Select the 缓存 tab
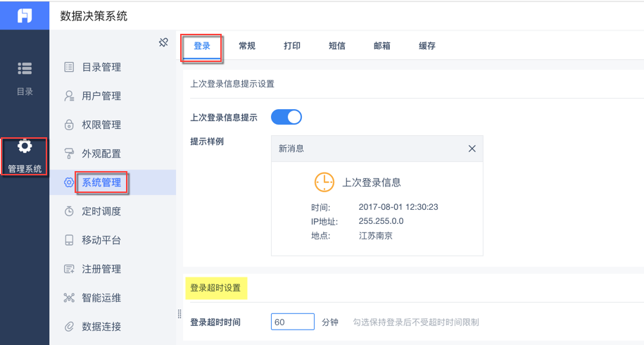This screenshot has height=345, width=644. pyautogui.click(x=427, y=46)
